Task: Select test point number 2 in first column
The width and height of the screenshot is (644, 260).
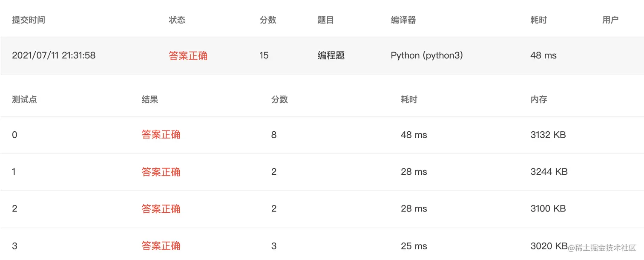Action: pyautogui.click(x=14, y=208)
